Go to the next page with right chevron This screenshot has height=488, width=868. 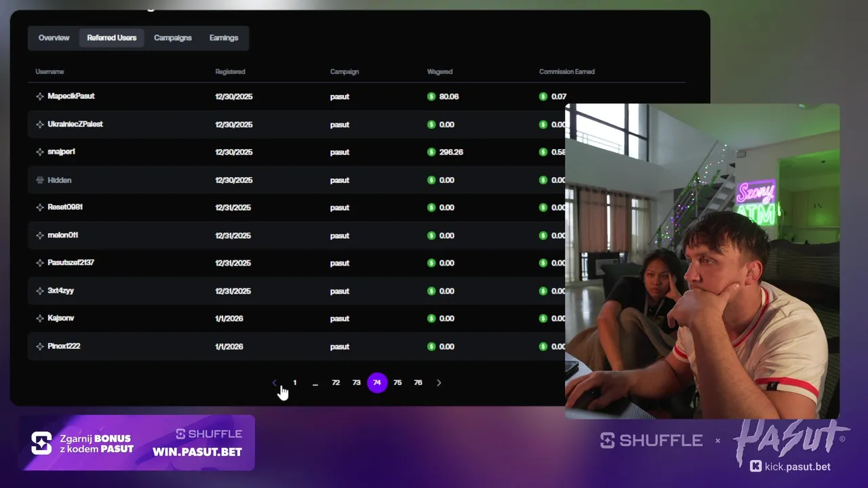pyautogui.click(x=439, y=383)
